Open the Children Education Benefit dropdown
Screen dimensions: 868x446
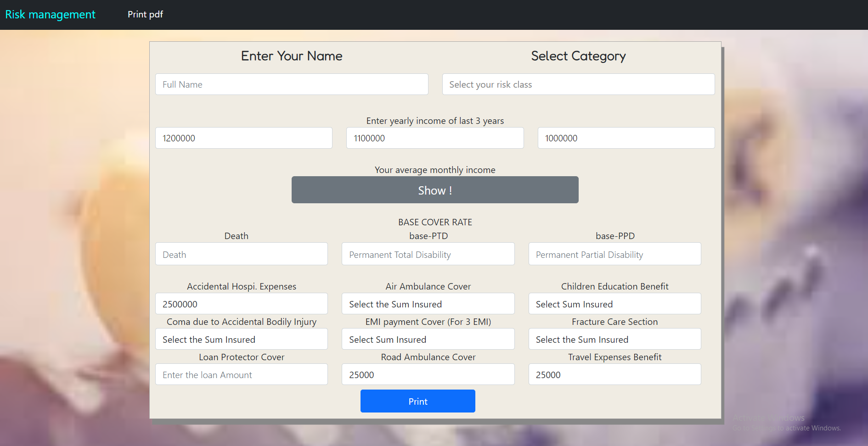[x=614, y=304]
